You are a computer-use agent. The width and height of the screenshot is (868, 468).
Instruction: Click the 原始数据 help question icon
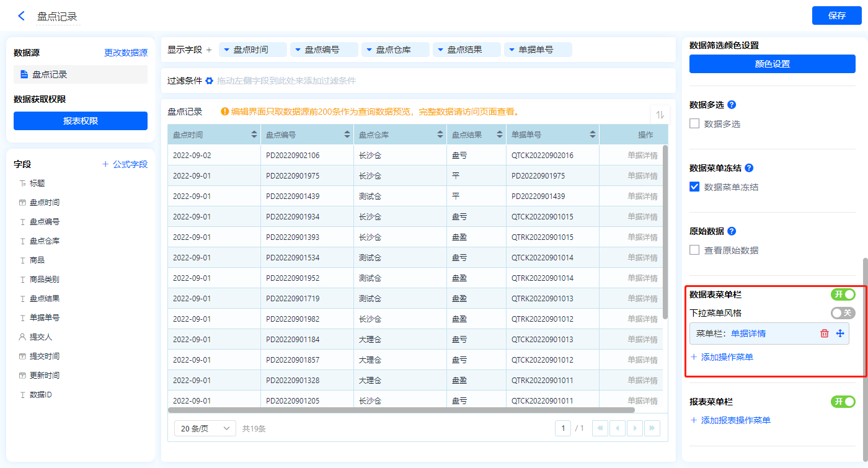coord(732,231)
